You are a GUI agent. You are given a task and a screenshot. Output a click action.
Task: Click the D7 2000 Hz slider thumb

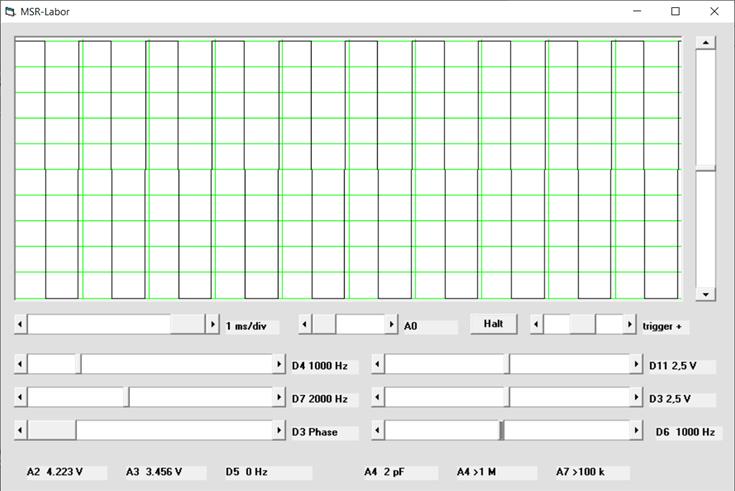coord(127,398)
